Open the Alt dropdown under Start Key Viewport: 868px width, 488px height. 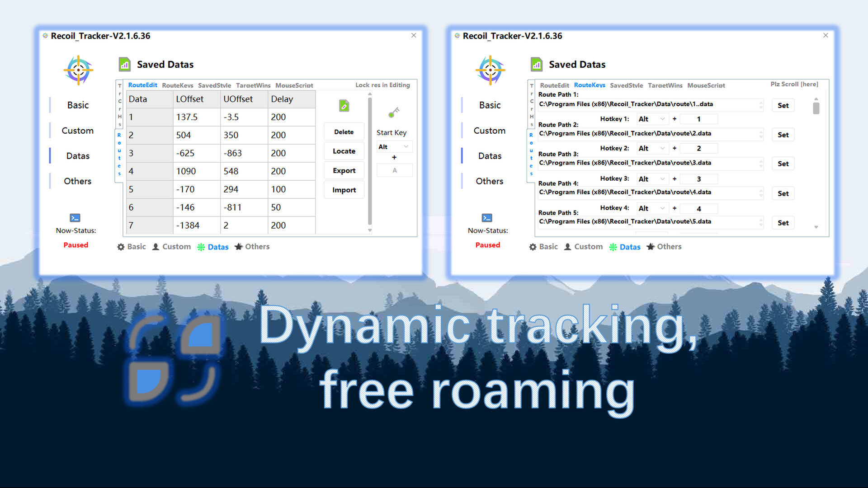point(394,146)
